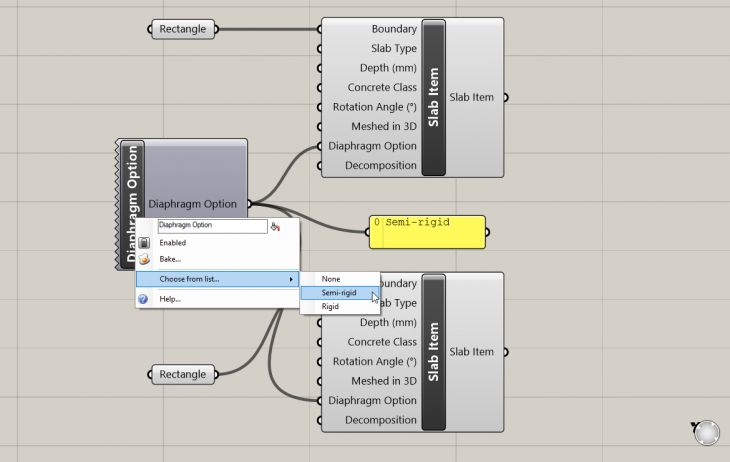This screenshot has width=730, height=462.
Task: Expand the Choose from list arrow
Action: (291, 279)
